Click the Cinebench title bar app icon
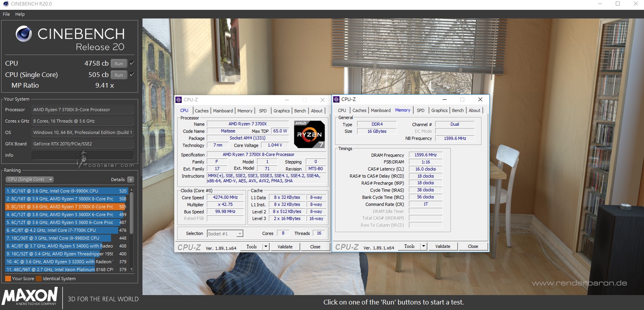Viewport: 644px width, 310px height. [x=5, y=4]
